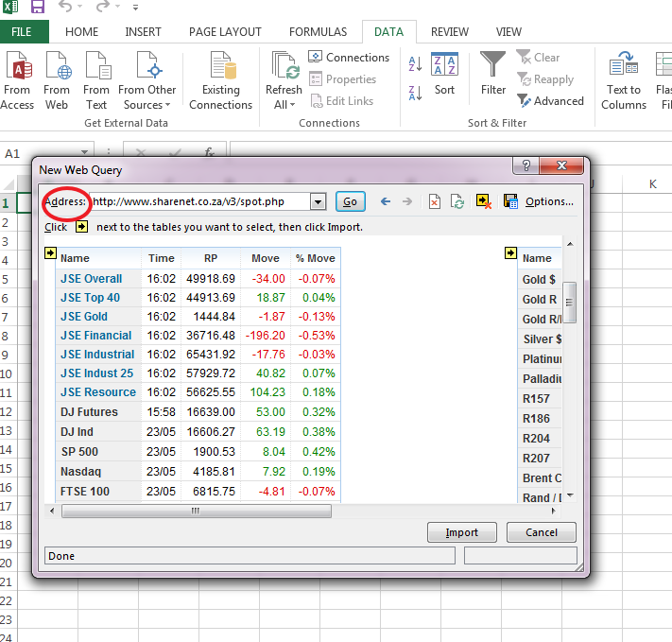Click the horizontal scrollbar thumb in the dialog
The image size is (672, 642).
[x=197, y=511]
